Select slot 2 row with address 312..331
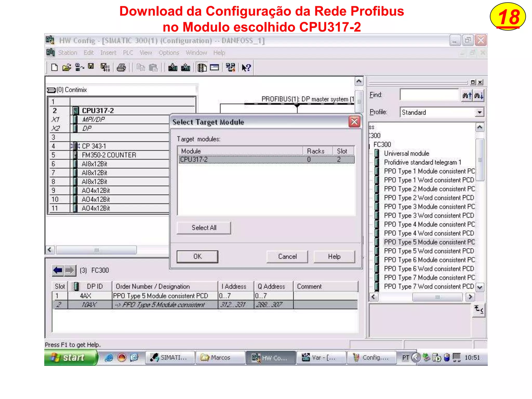Screen dimensions: 532x399 (x=205, y=305)
